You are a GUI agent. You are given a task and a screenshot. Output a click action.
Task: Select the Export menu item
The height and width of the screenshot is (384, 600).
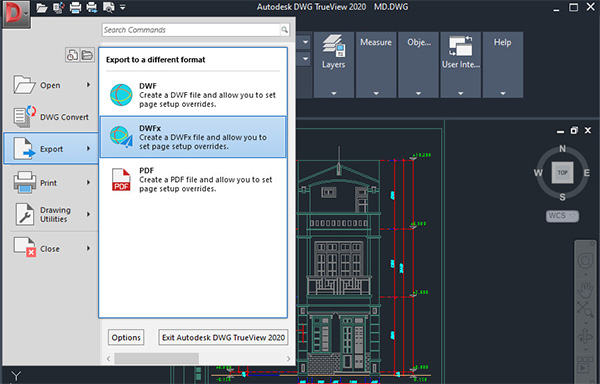point(51,149)
